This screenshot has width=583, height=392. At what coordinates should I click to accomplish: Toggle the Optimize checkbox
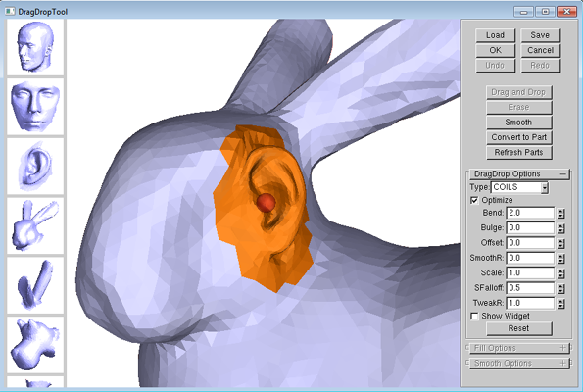coord(474,201)
